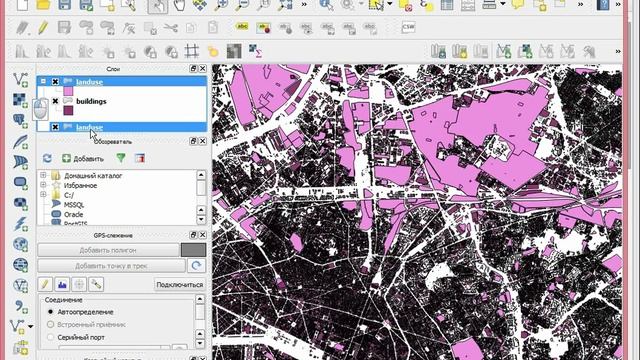Screen dimensions: 640x360
Task: Add Vector Layer from left sidebar
Action: [x=20, y=79]
